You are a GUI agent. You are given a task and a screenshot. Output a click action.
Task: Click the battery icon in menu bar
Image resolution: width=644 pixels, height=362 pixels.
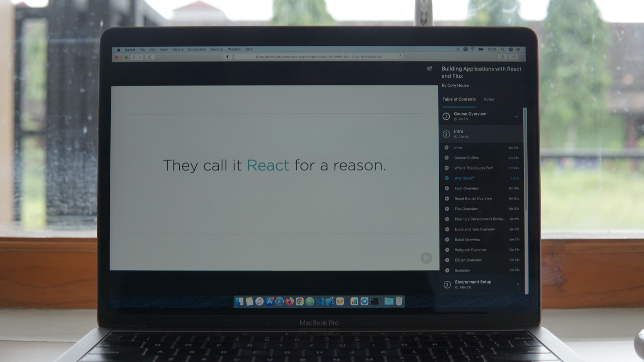click(x=481, y=49)
